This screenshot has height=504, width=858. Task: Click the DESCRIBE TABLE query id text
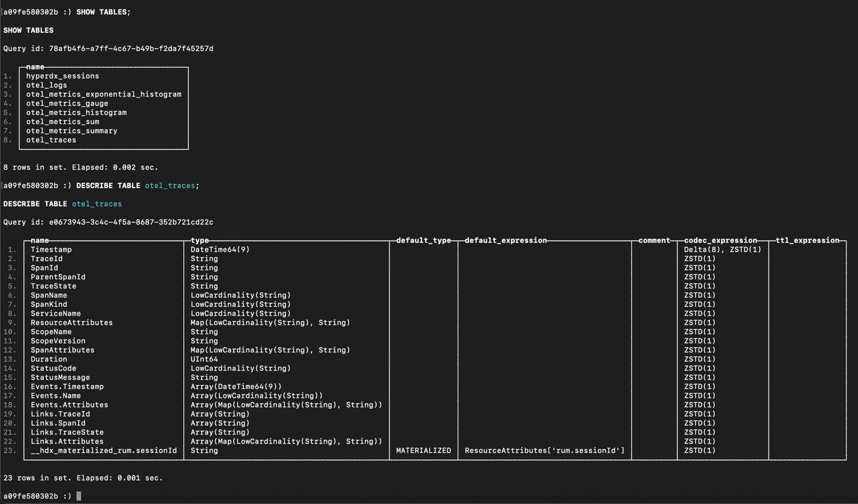coord(109,222)
